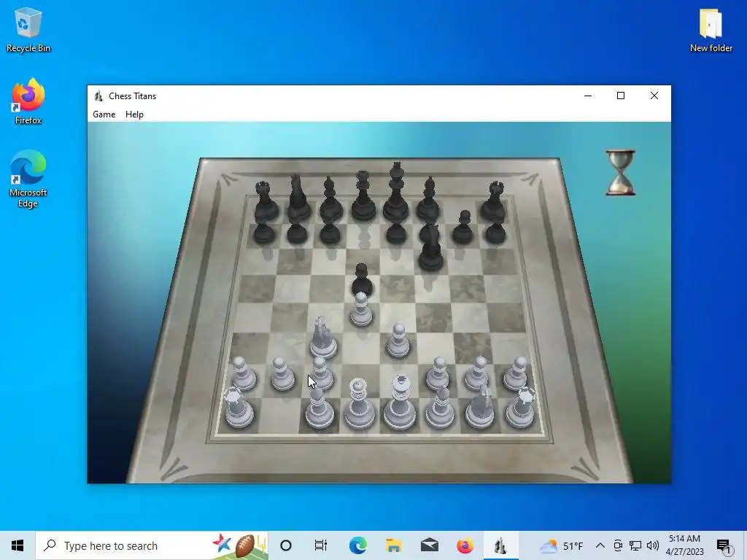Click the black bishop on c8

(330, 200)
